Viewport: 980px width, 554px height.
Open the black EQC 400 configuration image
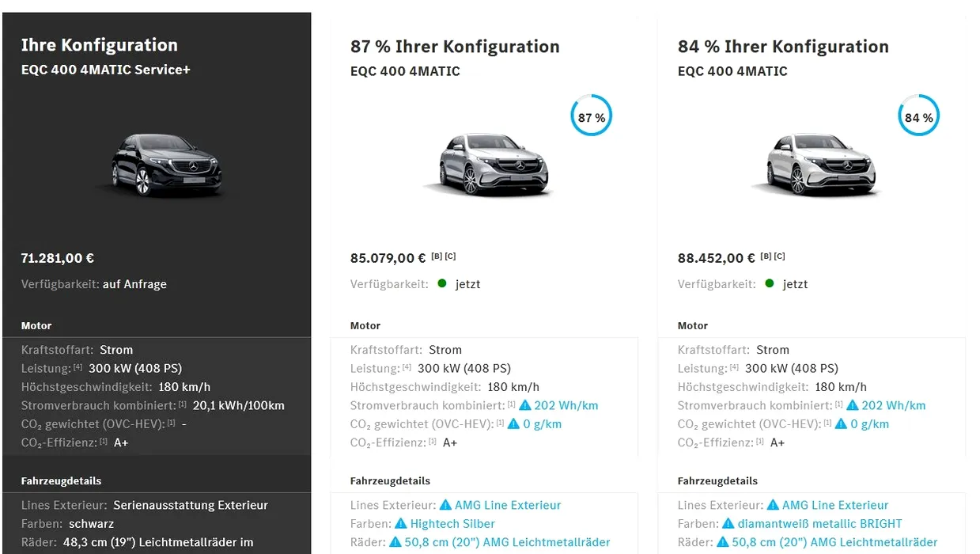coord(165,165)
